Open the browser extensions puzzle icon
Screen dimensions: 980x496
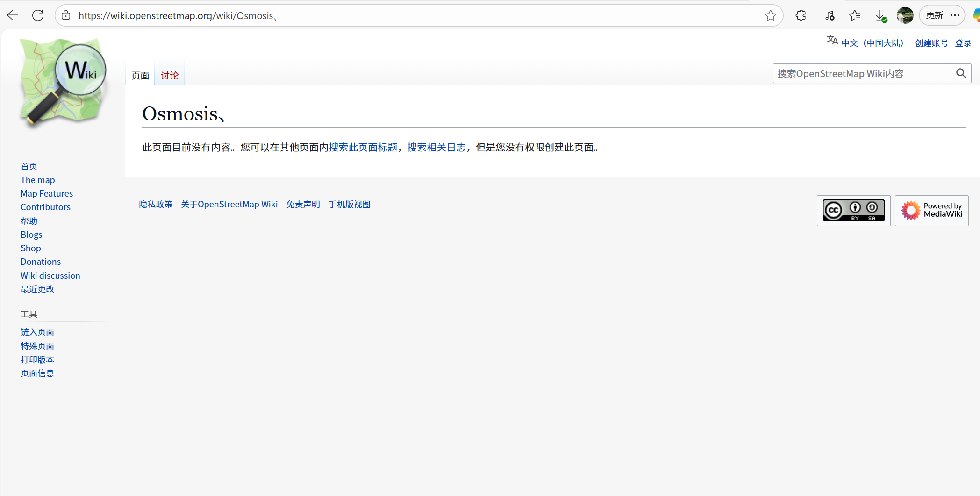click(x=801, y=15)
